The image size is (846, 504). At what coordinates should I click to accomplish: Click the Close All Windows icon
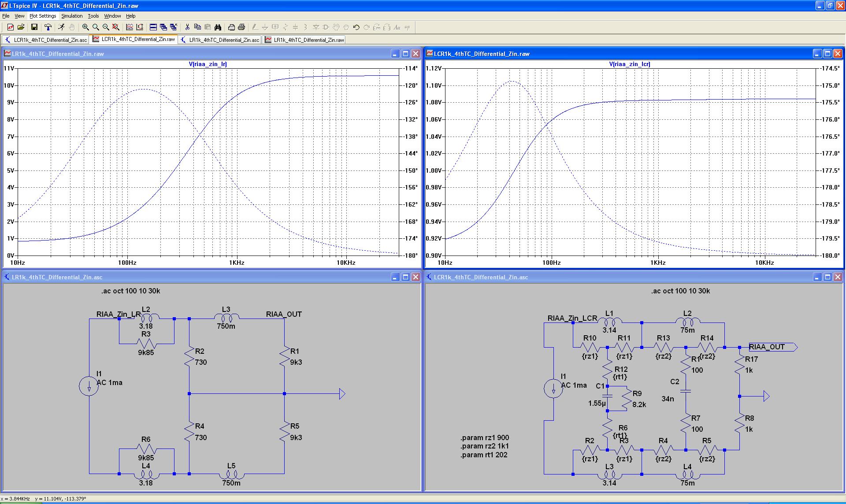(174, 27)
